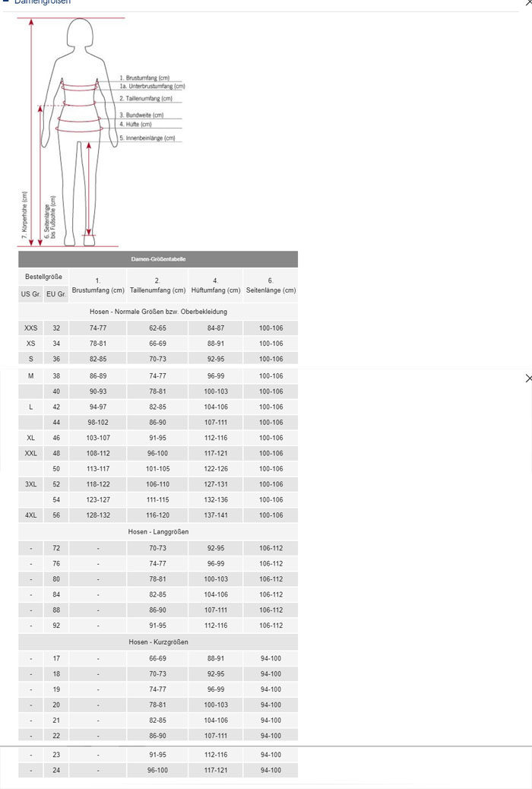Click 'Hosen - Normale Größen bzw. Oberbekleidung' row

pyautogui.click(x=158, y=312)
